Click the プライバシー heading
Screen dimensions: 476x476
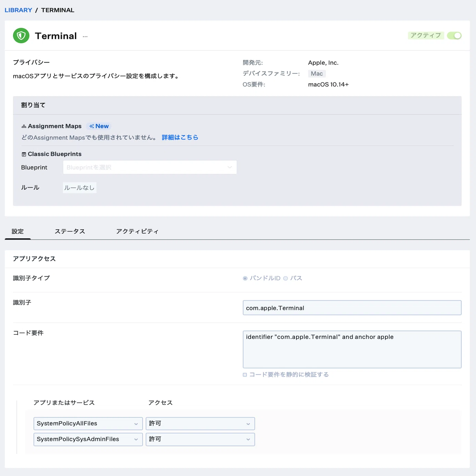[31, 62]
